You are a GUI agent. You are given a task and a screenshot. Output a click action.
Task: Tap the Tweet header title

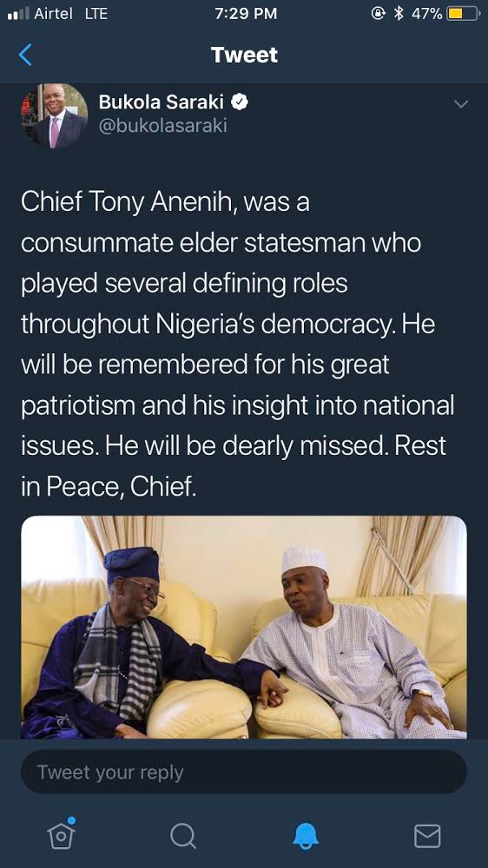244,55
